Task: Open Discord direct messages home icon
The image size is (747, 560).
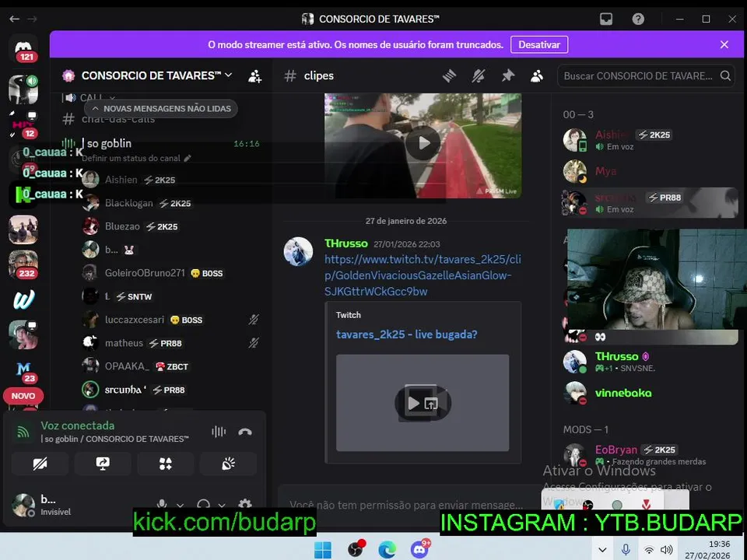Action: click(x=23, y=47)
